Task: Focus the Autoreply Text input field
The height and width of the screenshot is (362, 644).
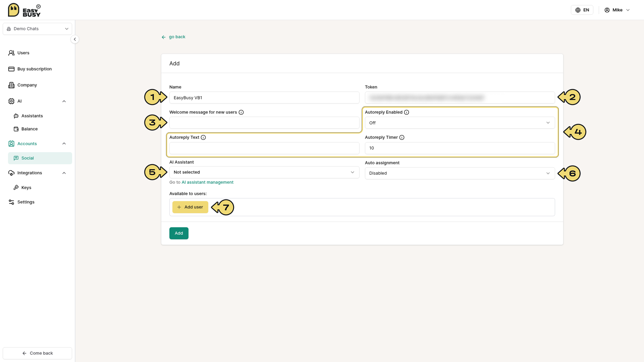Action: tap(264, 148)
